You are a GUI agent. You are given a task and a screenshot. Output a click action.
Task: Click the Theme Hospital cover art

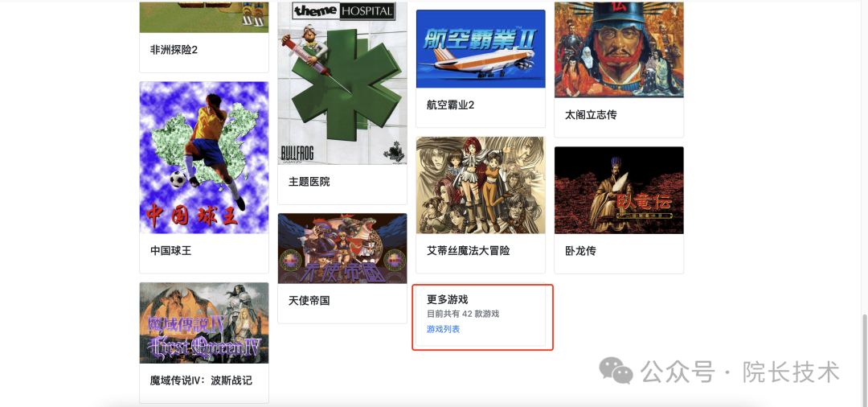342,83
